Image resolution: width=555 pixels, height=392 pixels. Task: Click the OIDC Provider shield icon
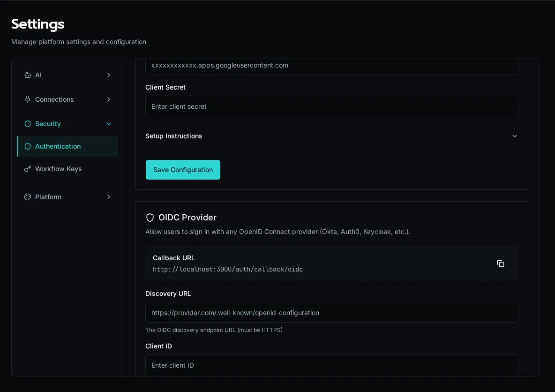coord(150,218)
